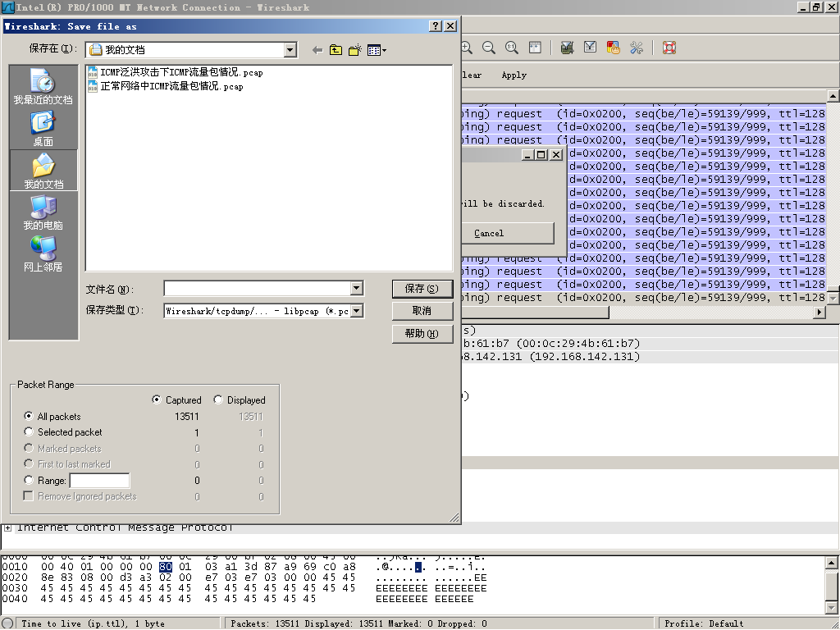
Task: Open Wireshark Preferences tools icon
Action: tap(637, 48)
